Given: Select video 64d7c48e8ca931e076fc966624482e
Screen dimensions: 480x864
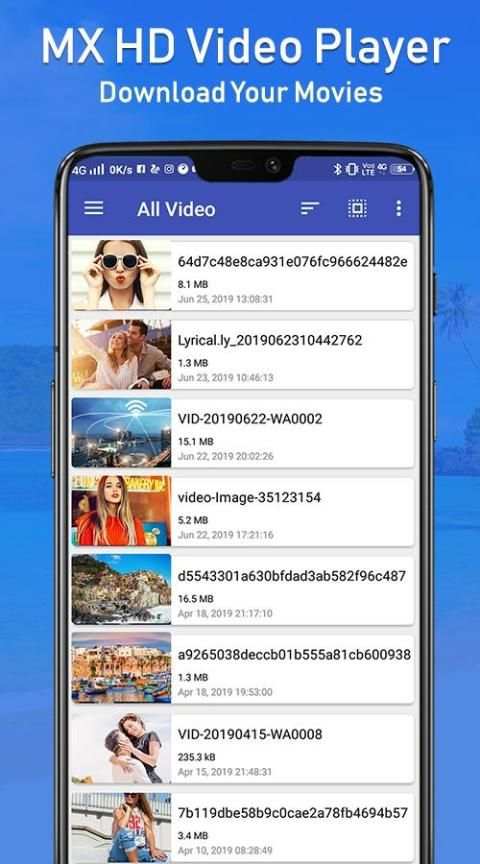Looking at the screenshot, I should [293, 262].
